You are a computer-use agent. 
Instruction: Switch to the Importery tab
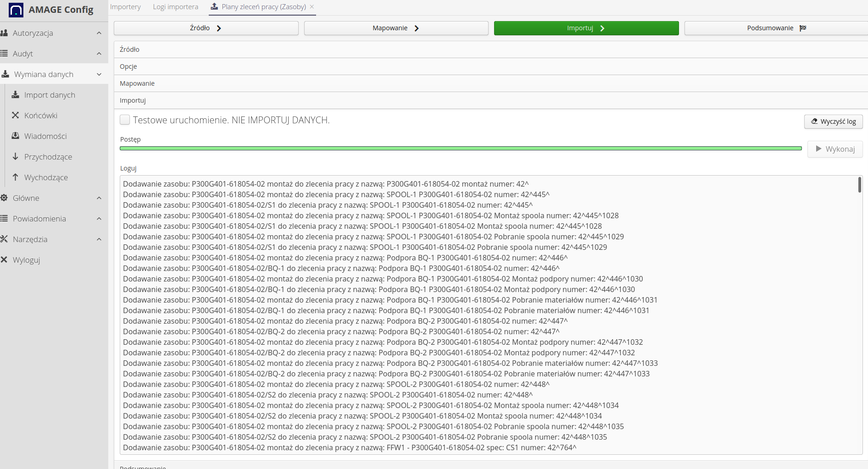pyautogui.click(x=125, y=7)
